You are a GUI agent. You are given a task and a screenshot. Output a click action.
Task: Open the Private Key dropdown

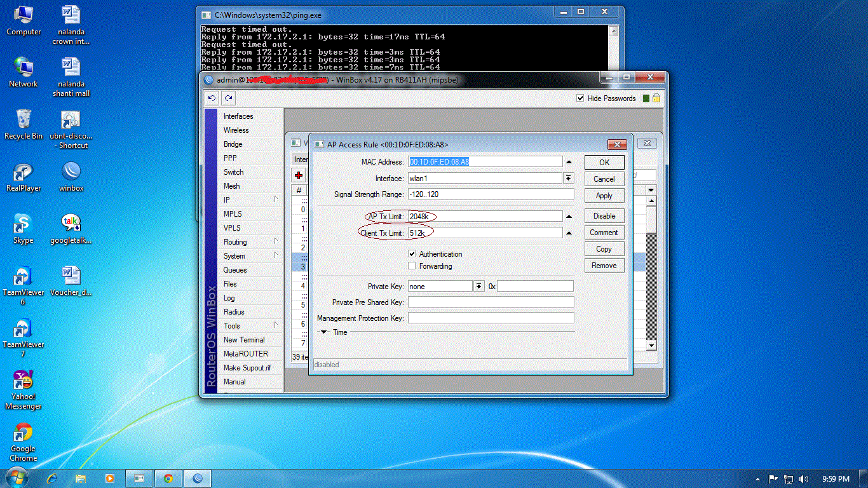(478, 287)
